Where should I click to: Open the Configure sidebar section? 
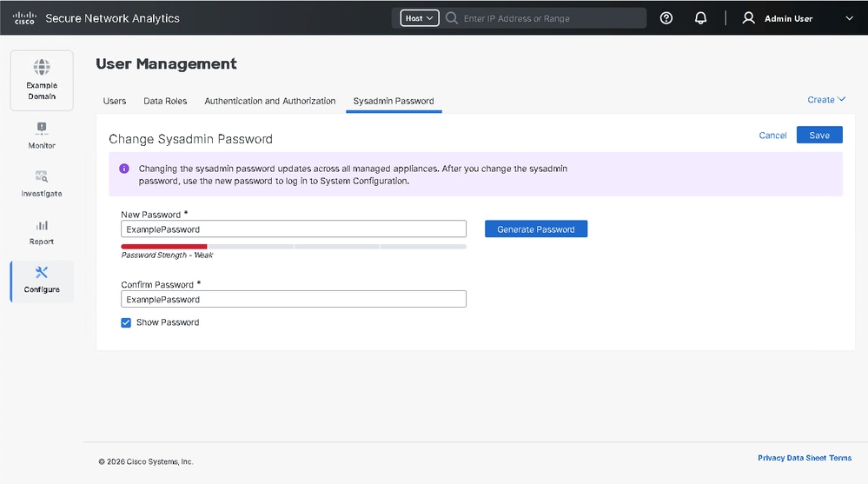point(42,280)
